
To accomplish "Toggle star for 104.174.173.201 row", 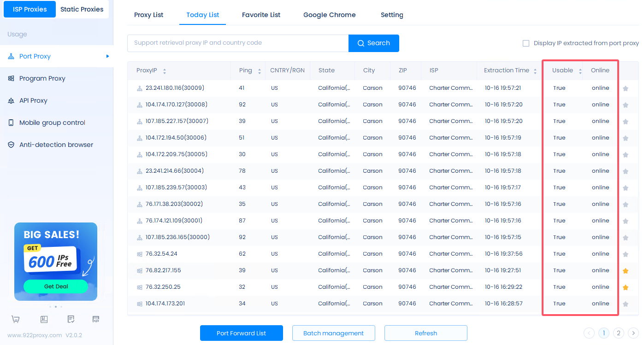I will click(x=626, y=304).
